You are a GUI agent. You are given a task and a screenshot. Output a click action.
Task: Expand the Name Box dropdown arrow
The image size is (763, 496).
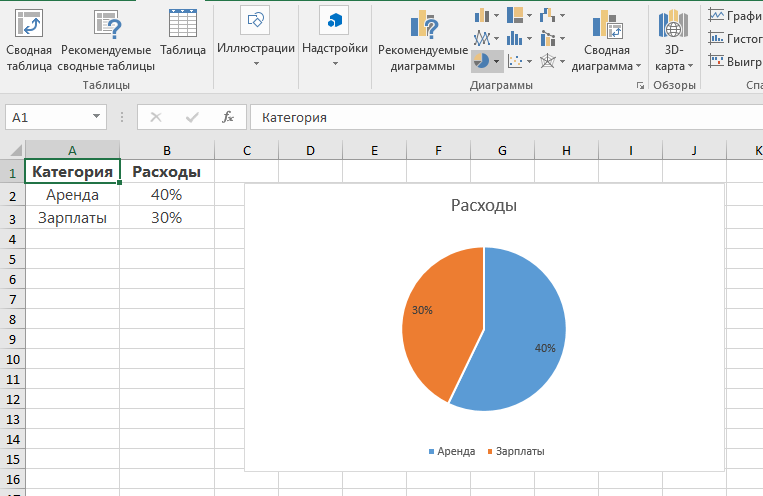pyautogui.click(x=96, y=117)
